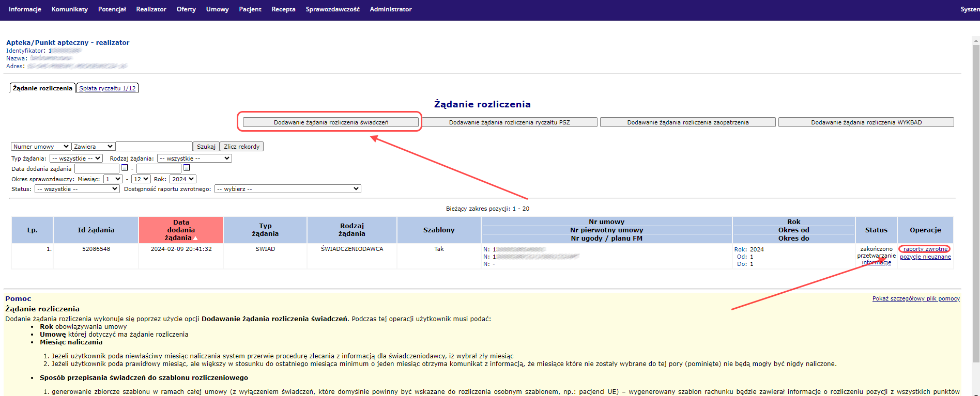Click sort arrow in Data dodania żądania header
980x396 pixels.
(x=195, y=238)
